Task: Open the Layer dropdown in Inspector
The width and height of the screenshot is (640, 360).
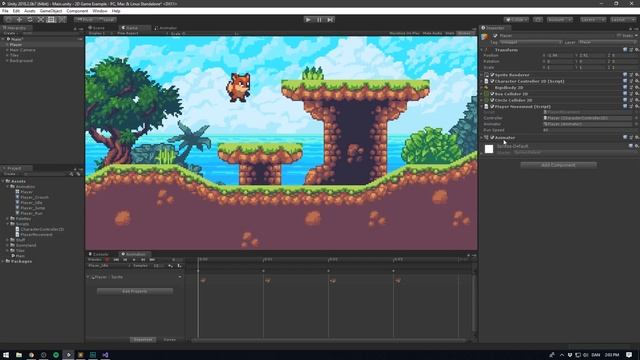Action: point(606,42)
